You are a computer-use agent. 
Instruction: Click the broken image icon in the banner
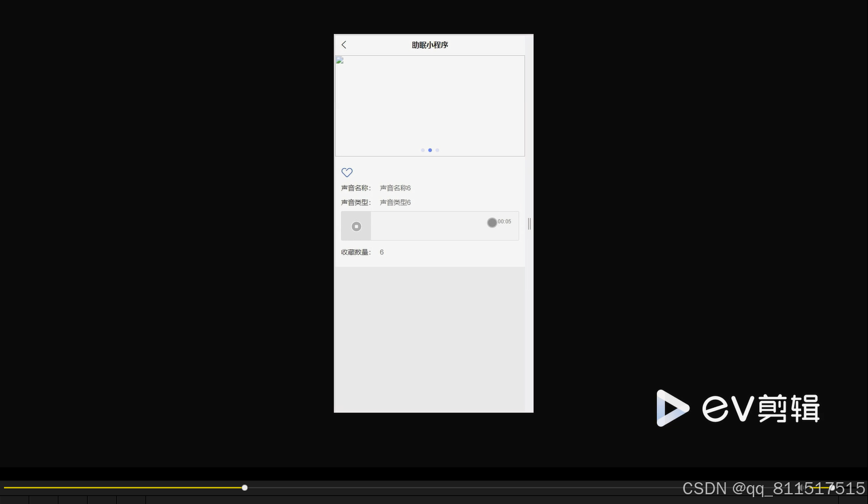coord(340,60)
